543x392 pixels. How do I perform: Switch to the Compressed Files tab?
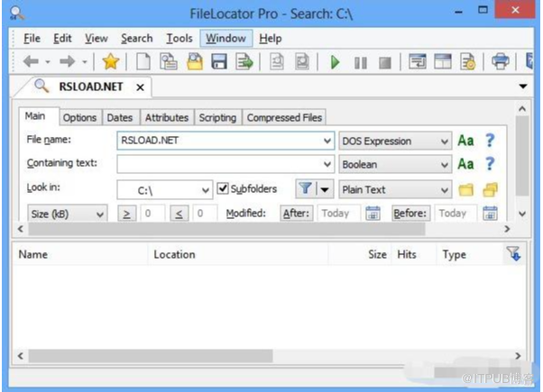pyautogui.click(x=284, y=118)
